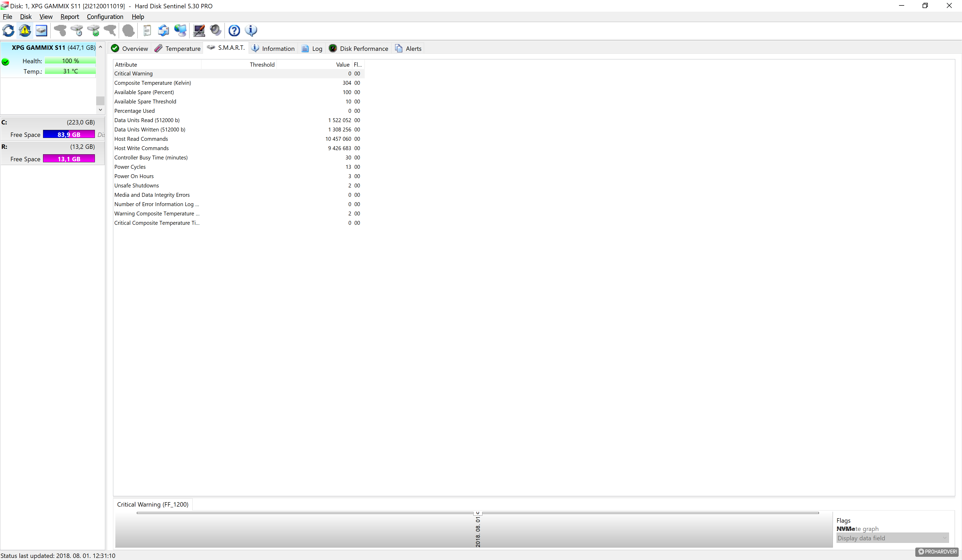Click the Temp 31 °C bar
The height and width of the screenshot is (560, 962).
click(x=70, y=71)
